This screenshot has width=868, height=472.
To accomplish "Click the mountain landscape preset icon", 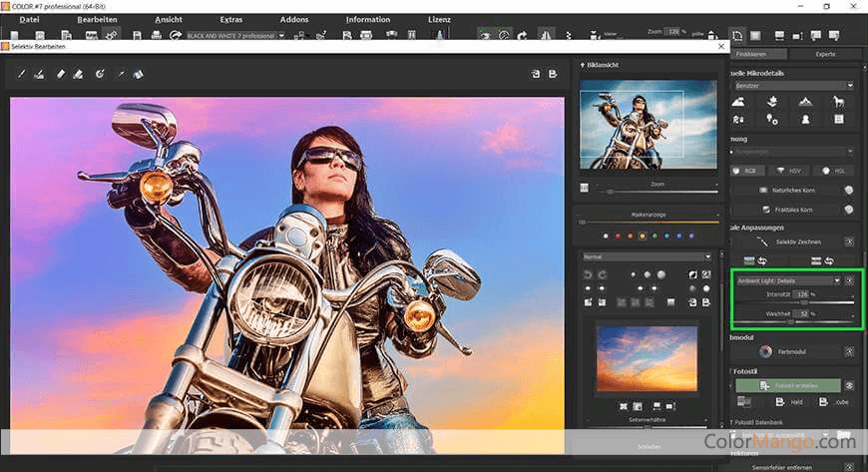I will [805, 101].
